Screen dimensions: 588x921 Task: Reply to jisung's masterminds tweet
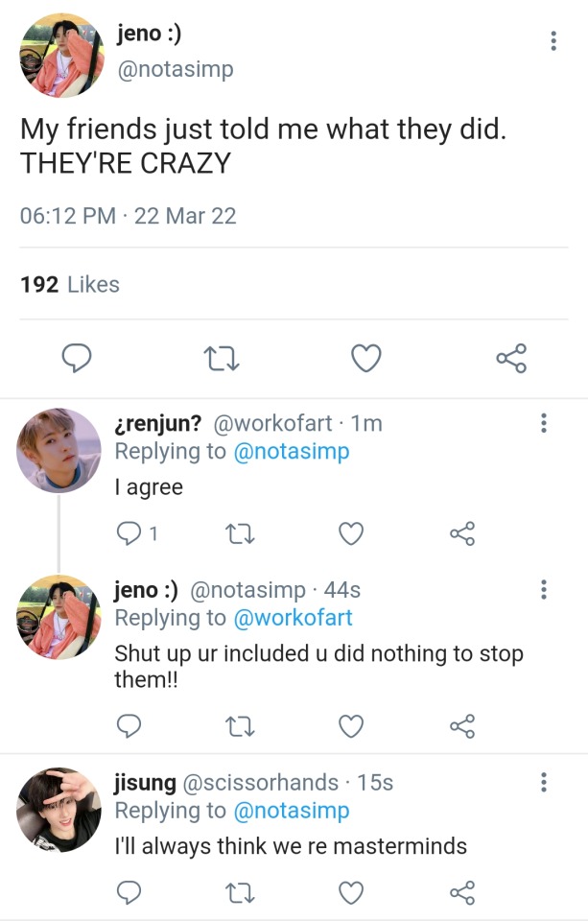tap(129, 893)
